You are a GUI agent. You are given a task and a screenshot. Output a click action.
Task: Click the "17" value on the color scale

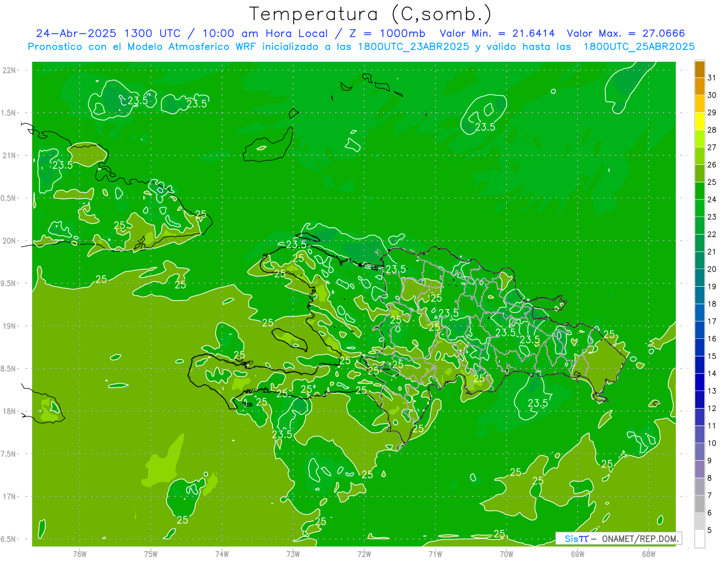(x=712, y=321)
